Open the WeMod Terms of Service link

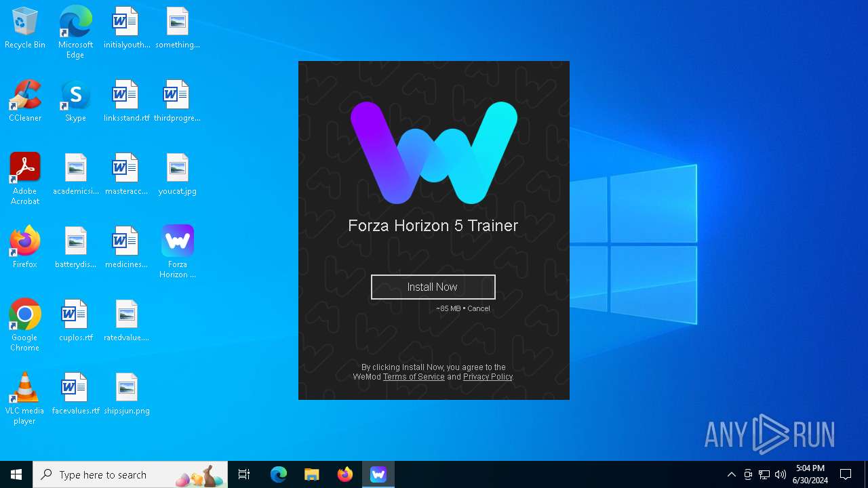pos(414,377)
